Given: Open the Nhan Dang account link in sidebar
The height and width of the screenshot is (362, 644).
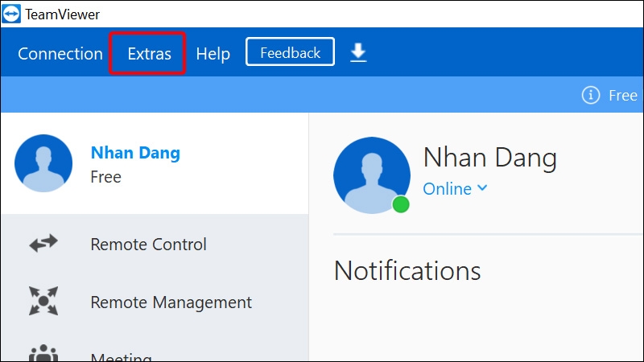Looking at the screenshot, I should [x=135, y=153].
